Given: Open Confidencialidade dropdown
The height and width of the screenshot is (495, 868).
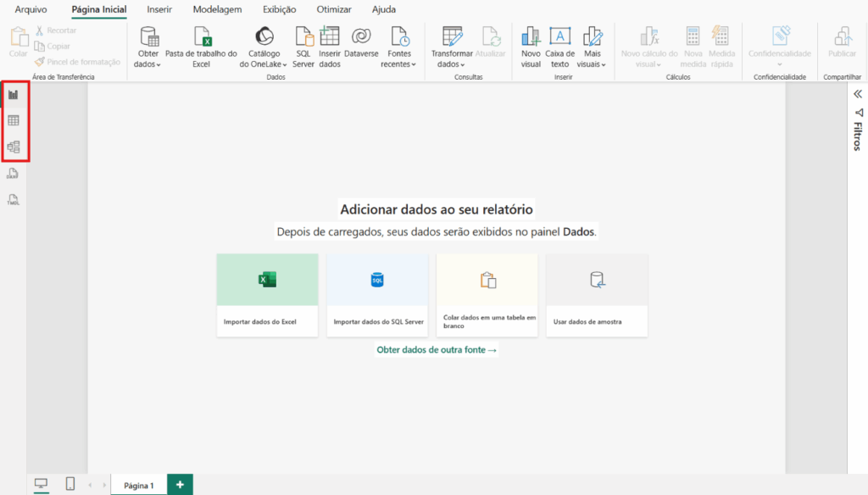Looking at the screenshot, I should point(780,47).
